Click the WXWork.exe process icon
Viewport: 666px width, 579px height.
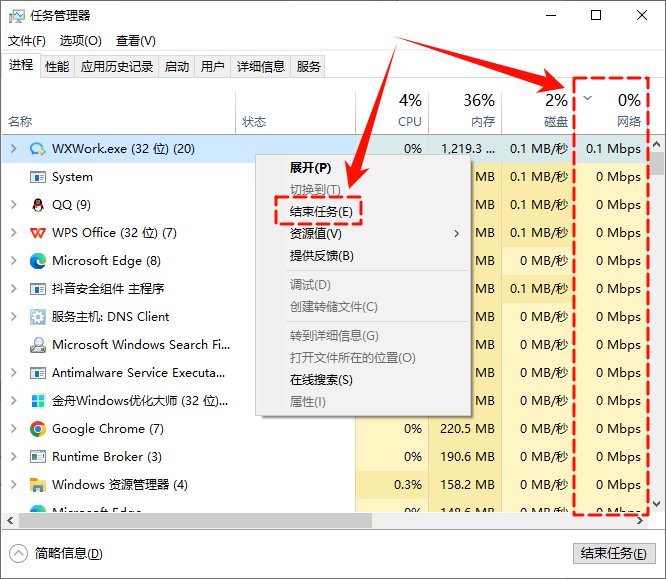point(37,149)
